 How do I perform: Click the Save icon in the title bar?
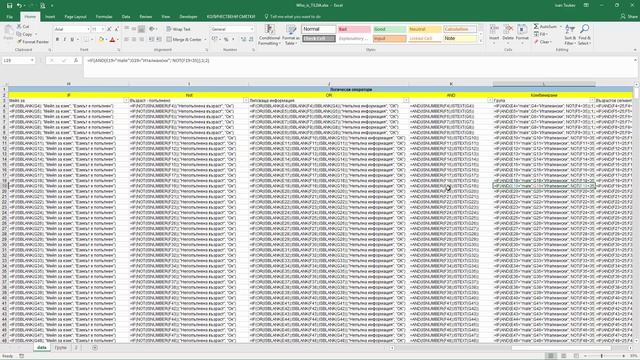(9, 6)
